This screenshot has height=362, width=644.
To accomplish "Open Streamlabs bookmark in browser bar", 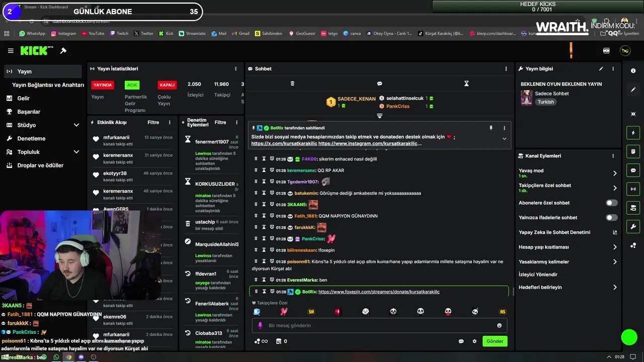I will click(x=192, y=34).
